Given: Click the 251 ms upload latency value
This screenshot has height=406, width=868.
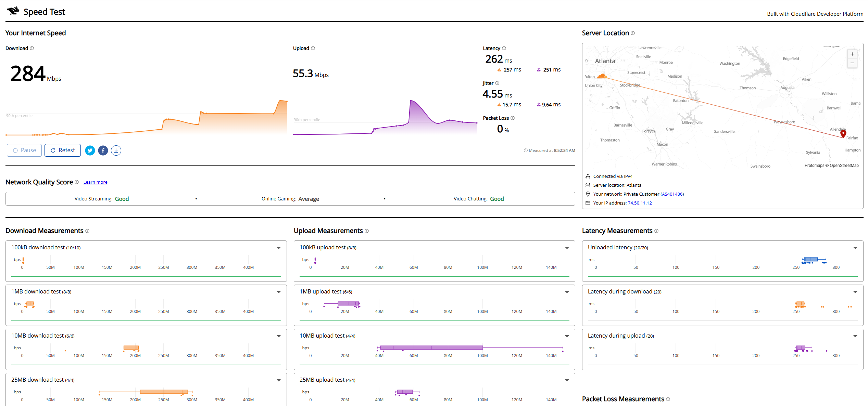Looking at the screenshot, I should click(549, 70).
